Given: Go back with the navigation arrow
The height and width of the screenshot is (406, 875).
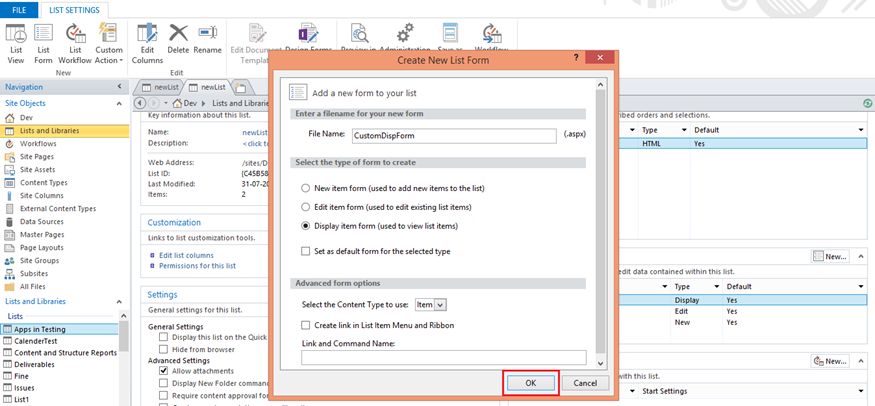Looking at the screenshot, I should click(x=140, y=103).
